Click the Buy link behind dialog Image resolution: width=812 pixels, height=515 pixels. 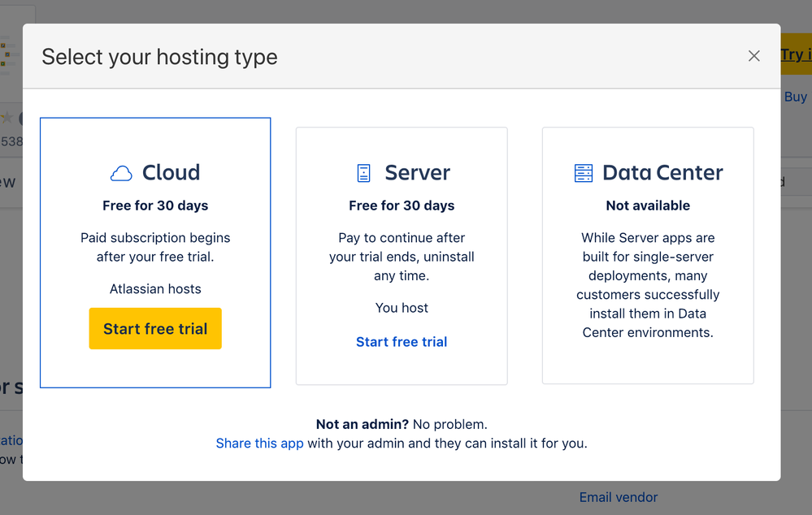coord(796,97)
